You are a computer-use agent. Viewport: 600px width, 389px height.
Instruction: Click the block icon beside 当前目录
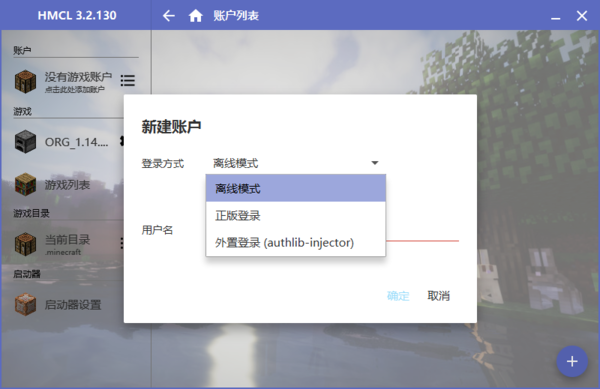click(25, 244)
